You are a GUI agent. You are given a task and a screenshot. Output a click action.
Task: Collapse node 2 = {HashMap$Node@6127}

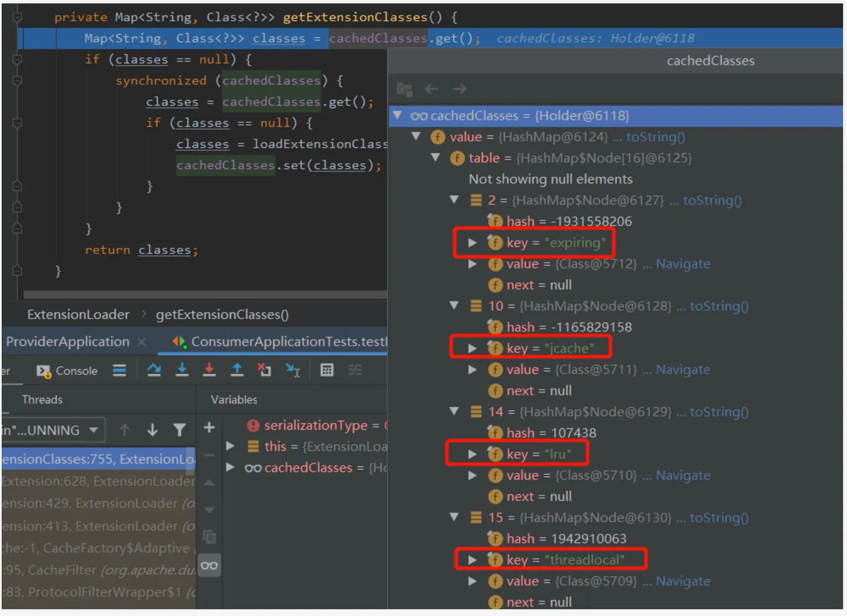(x=454, y=199)
